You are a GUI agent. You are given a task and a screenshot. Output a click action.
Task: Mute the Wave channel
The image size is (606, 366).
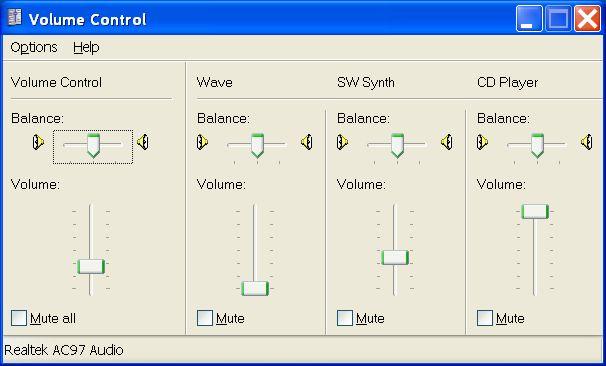[x=205, y=318]
